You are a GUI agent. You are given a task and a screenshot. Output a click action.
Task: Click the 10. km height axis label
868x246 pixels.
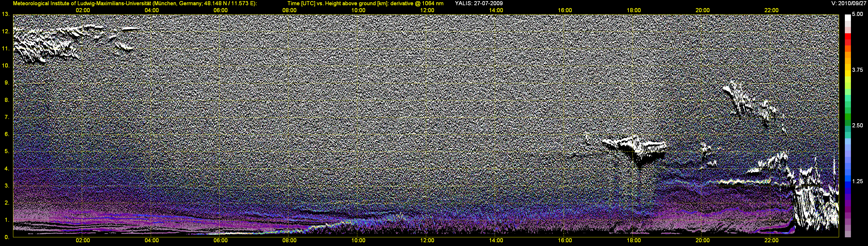pos(5,65)
